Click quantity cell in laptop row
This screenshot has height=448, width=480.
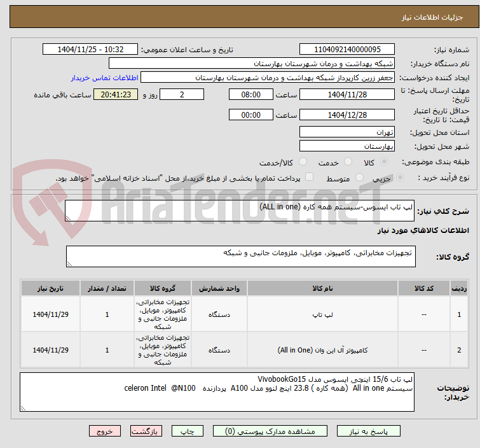point(107,314)
